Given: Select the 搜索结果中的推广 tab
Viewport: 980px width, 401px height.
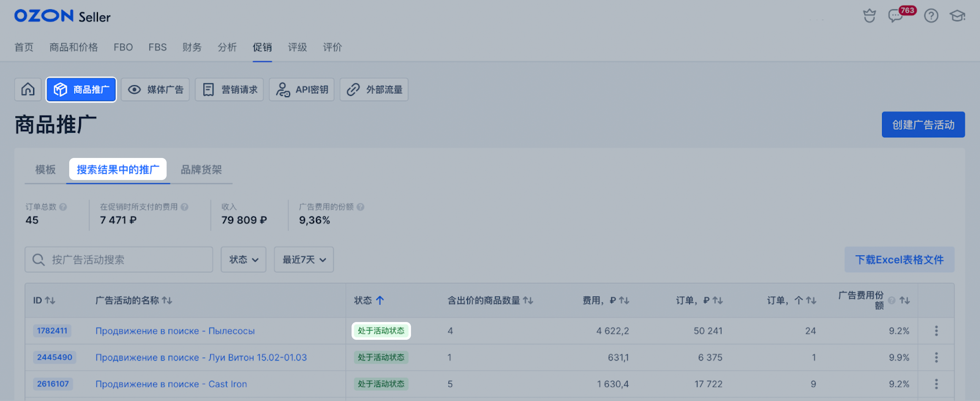Looking at the screenshot, I should click(x=118, y=170).
